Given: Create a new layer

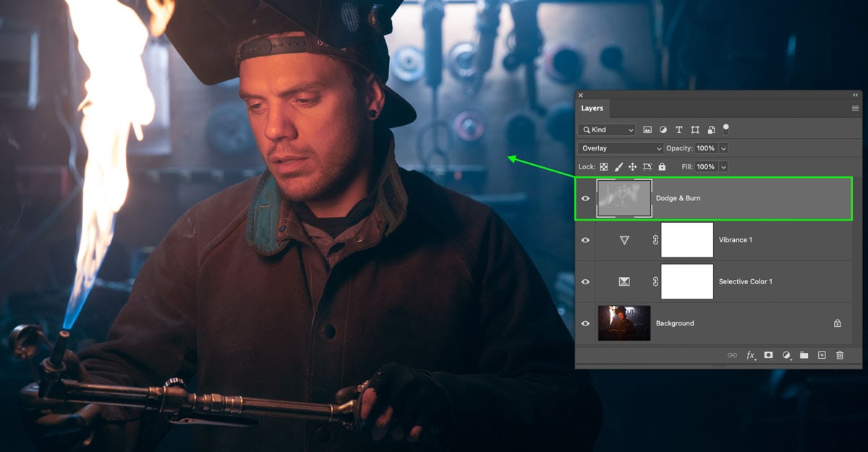Looking at the screenshot, I should (822, 355).
